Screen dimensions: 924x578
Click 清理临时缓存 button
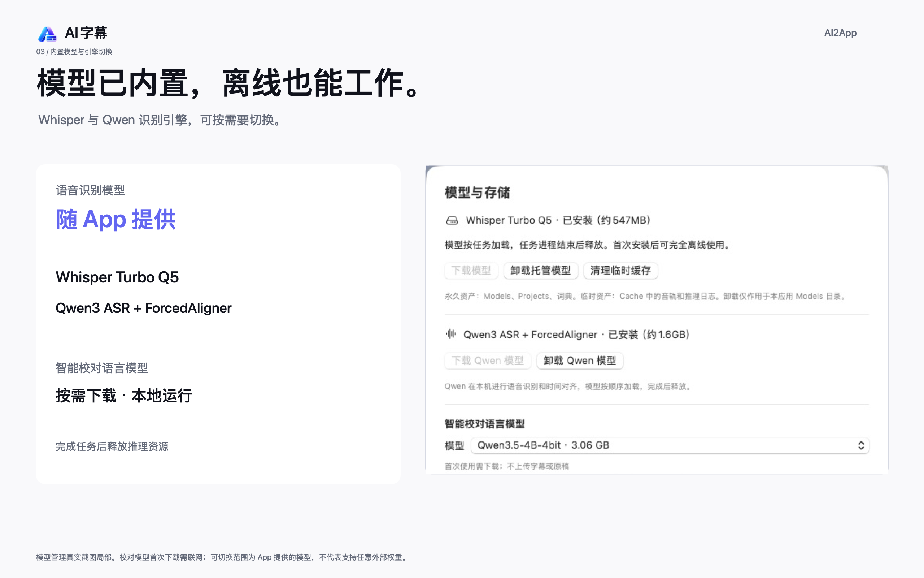620,270
